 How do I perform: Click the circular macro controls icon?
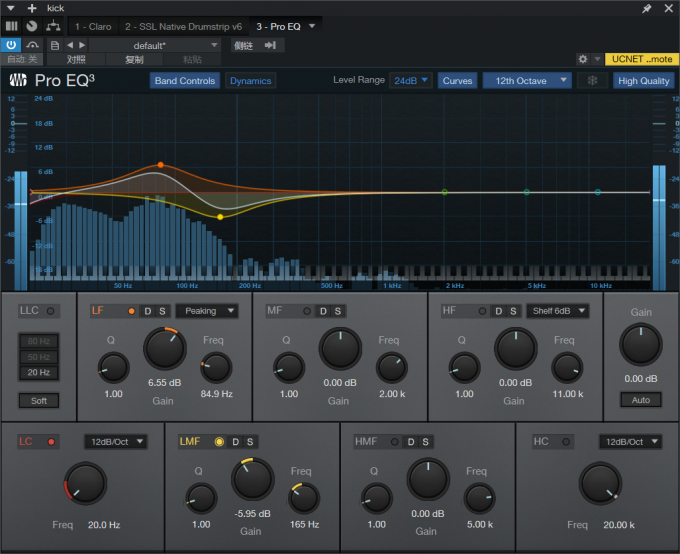click(x=32, y=26)
